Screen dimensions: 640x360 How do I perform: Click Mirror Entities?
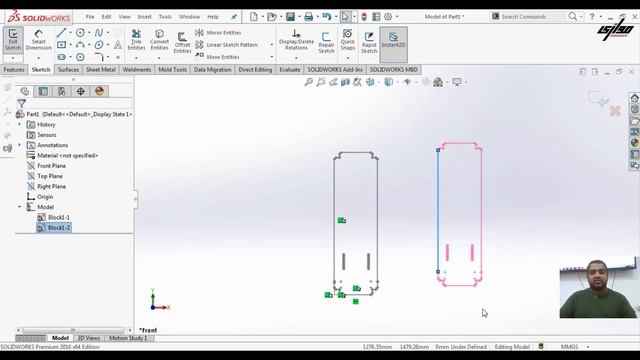point(218,32)
